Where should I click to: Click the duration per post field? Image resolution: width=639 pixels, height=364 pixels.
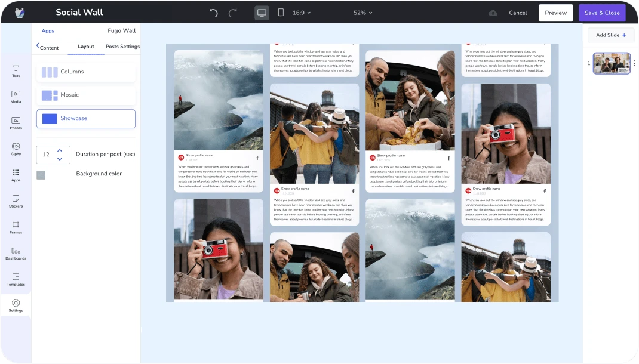click(53, 155)
